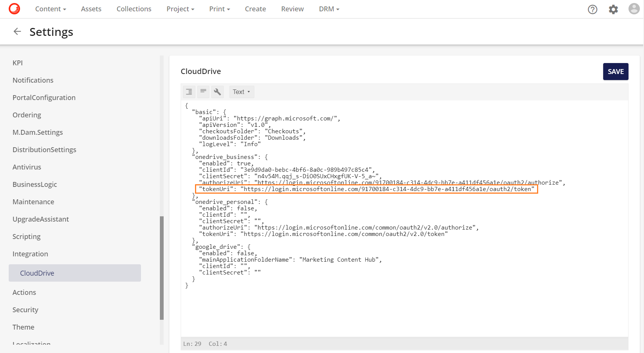Click the "google_drive" key line
Screen dimensions: 644x353
[221, 247]
